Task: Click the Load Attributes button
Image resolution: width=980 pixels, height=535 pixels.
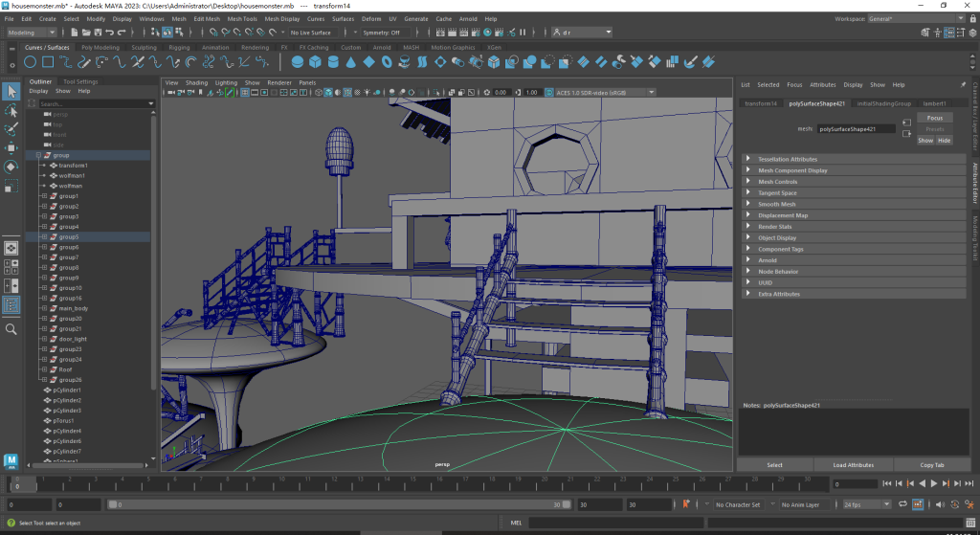Action: (x=853, y=465)
